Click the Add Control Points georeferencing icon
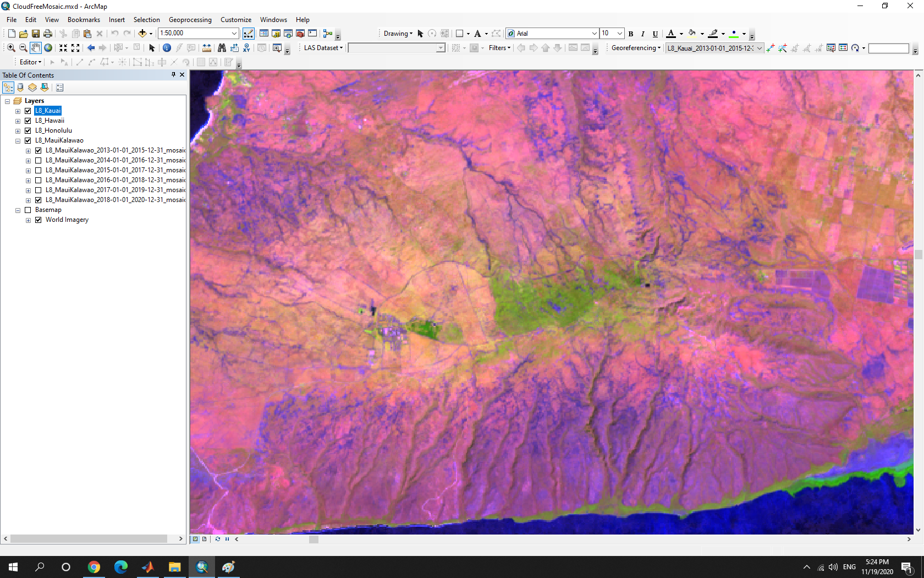The height and width of the screenshot is (578, 924). coord(770,48)
